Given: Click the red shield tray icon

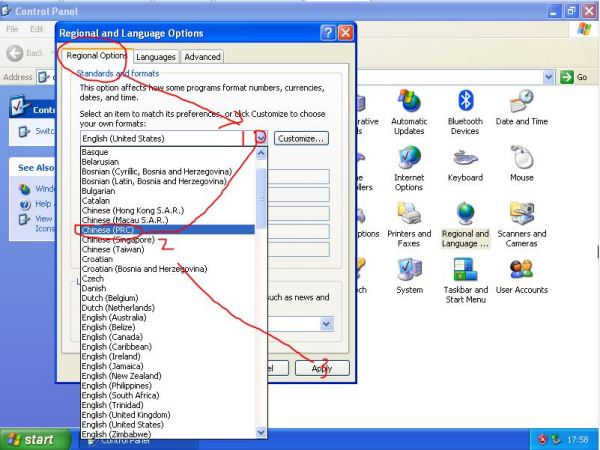Looking at the screenshot, I should coord(542,439).
